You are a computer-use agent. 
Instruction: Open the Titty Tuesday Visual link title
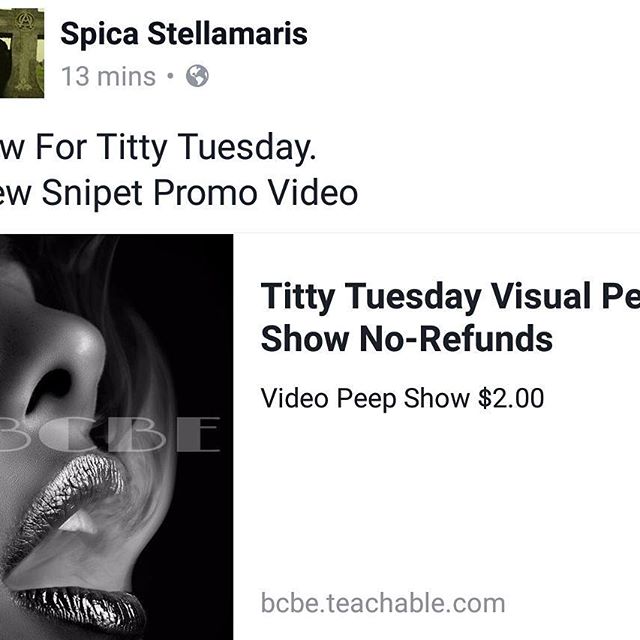(x=450, y=317)
